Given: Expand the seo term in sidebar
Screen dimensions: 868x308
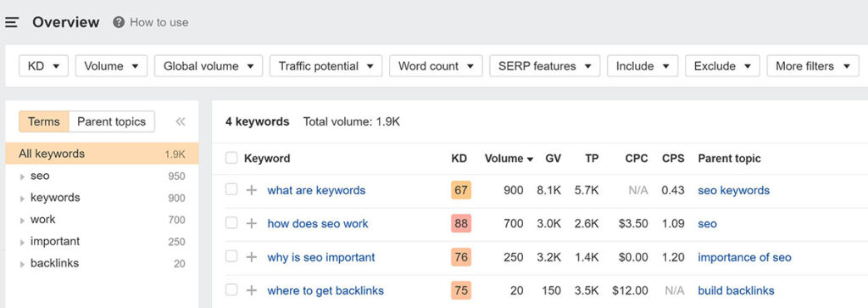Looking at the screenshot, I should tap(22, 176).
